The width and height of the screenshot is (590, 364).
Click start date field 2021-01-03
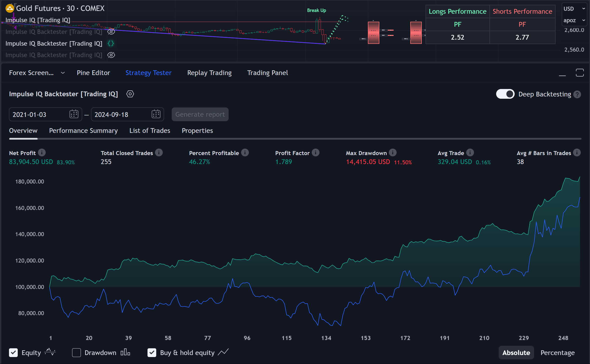pos(45,114)
